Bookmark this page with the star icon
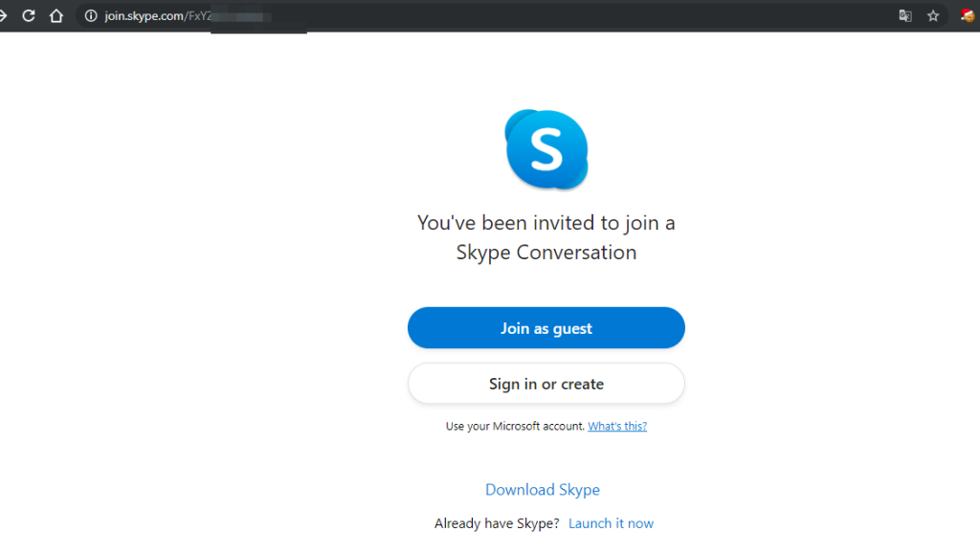 tap(933, 15)
